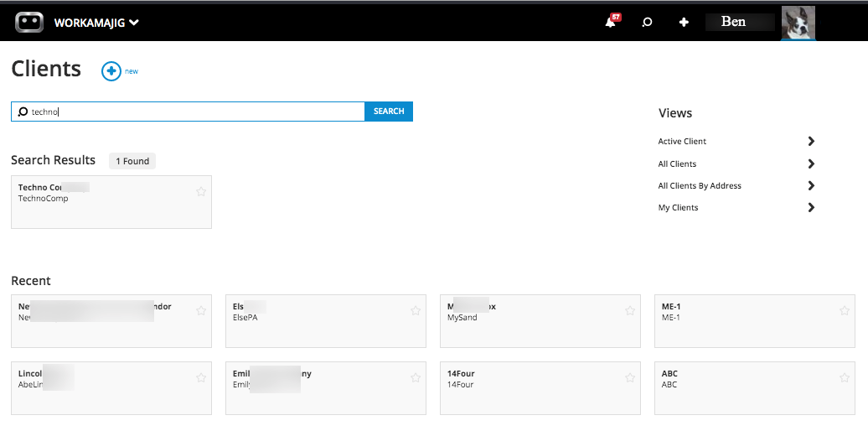The image size is (868, 431).
Task: Click the '1 Found' results badge
Action: tap(132, 161)
